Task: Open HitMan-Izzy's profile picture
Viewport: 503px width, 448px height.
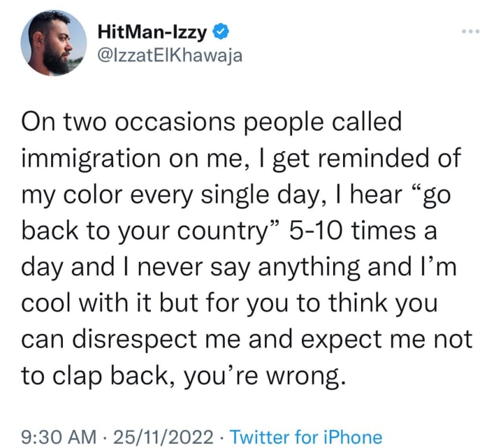Action: 54,43
